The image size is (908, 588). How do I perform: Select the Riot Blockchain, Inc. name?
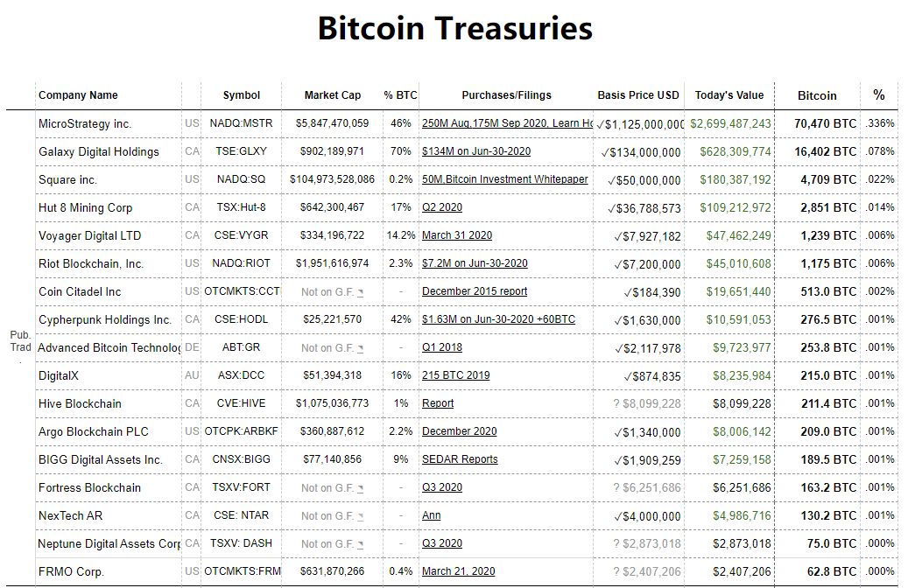91,264
